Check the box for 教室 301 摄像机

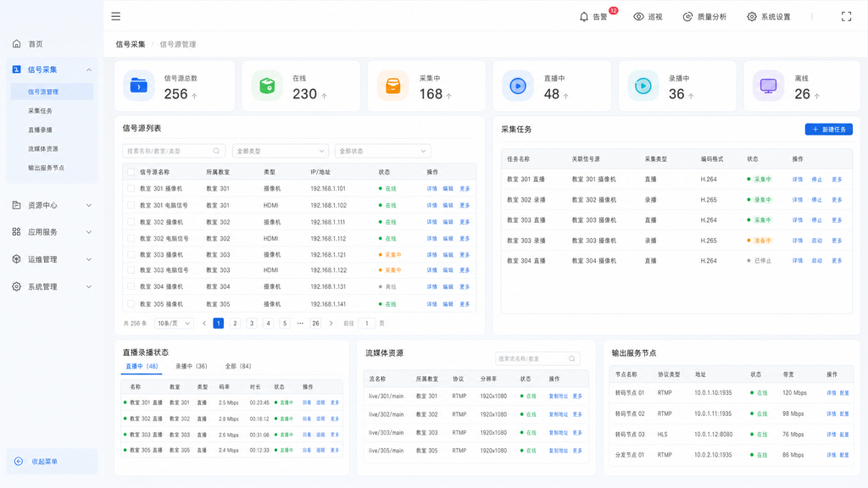tap(131, 189)
